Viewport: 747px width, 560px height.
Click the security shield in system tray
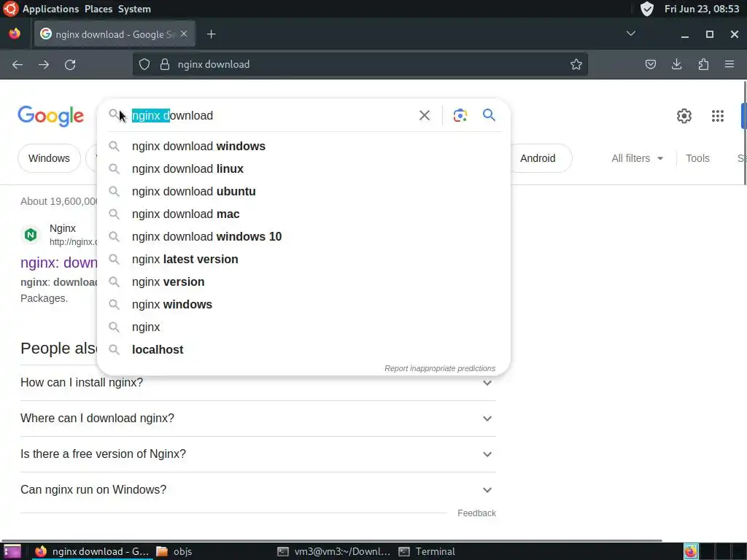646,9
